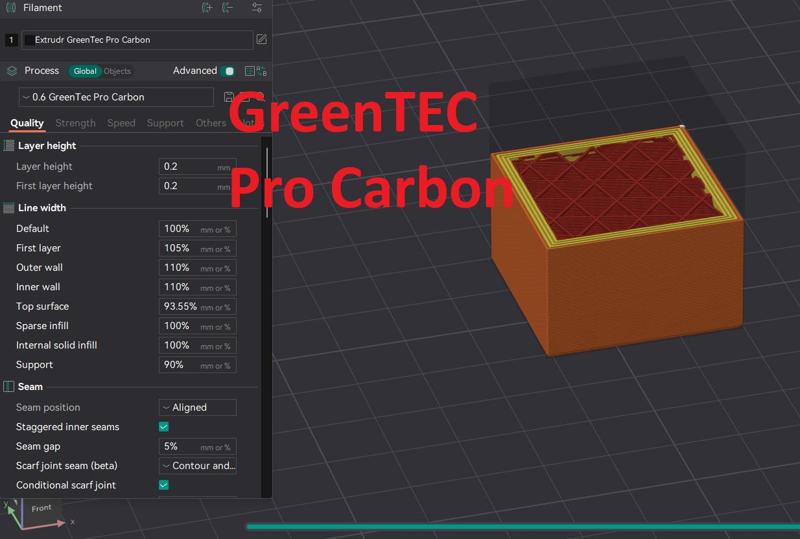Click the Line width section icon
The width and height of the screenshot is (800, 539).
point(9,208)
